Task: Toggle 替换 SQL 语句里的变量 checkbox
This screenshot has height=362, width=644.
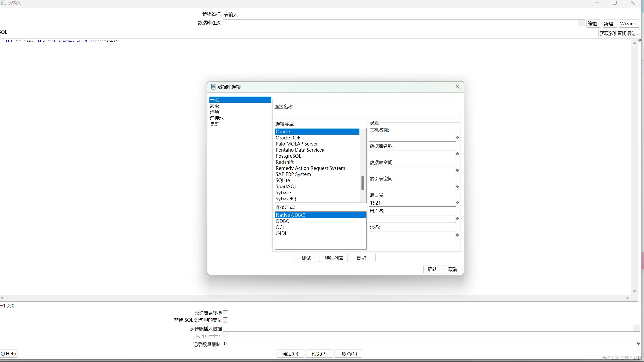Action: pyautogui.click(x=225, y=320)
